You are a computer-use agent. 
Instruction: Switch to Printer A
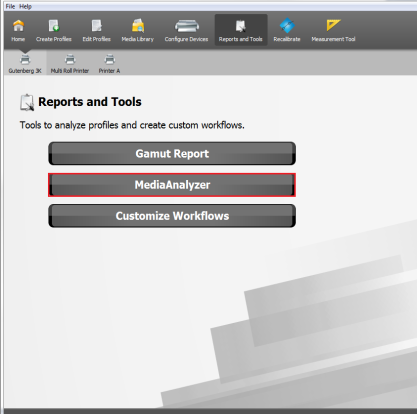(x=109, y=64)
